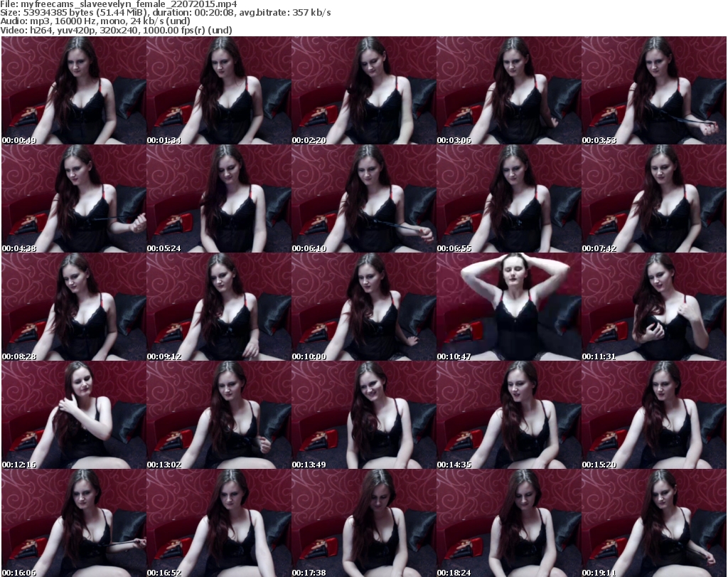Click the thumbnail frame stamped 00:12:16

tap(74, 415)
